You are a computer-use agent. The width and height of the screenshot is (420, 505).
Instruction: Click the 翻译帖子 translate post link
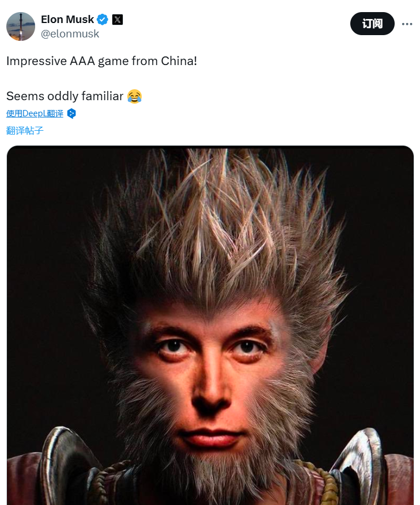tap(25, 131)
